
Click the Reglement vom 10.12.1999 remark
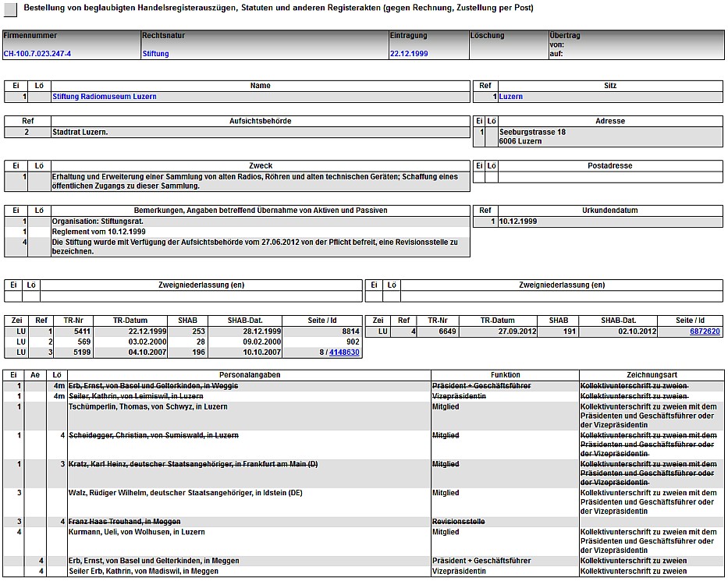tap(99, 232)
